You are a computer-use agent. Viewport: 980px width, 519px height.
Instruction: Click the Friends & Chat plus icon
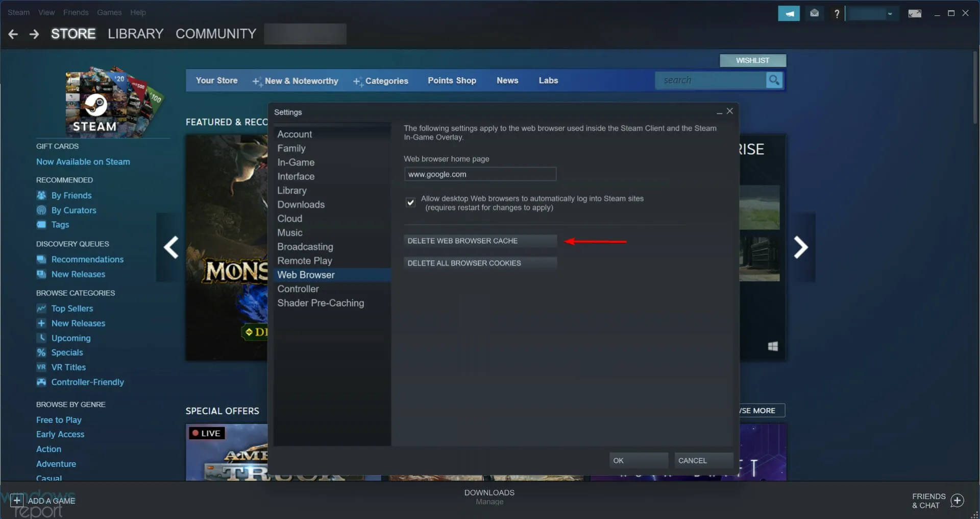click(958, 501)
